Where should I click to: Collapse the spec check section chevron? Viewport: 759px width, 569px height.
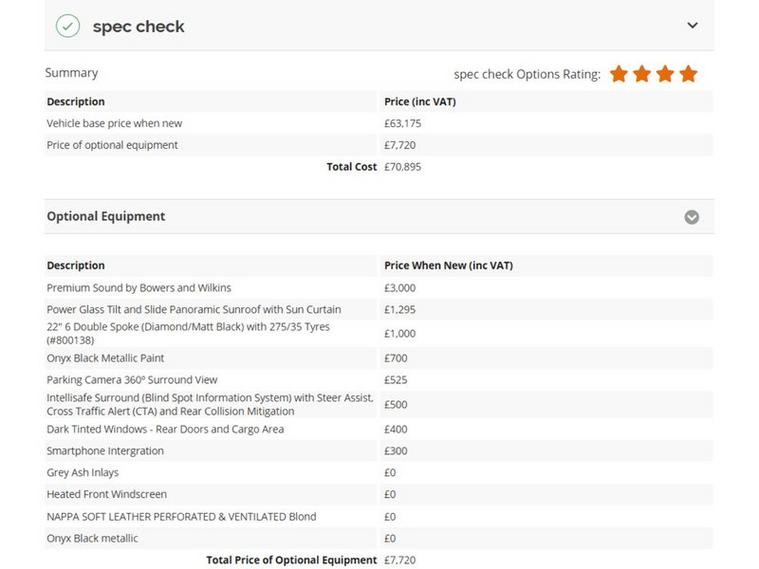pos(692,26)
